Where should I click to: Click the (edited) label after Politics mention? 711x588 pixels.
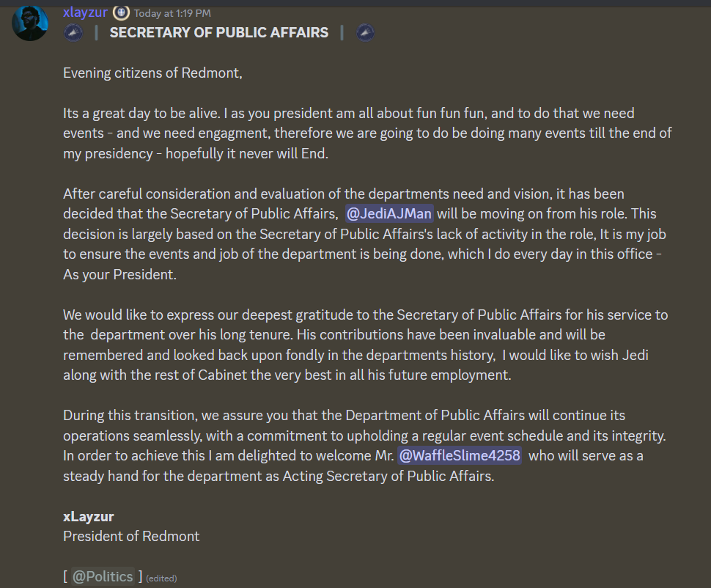161,578
